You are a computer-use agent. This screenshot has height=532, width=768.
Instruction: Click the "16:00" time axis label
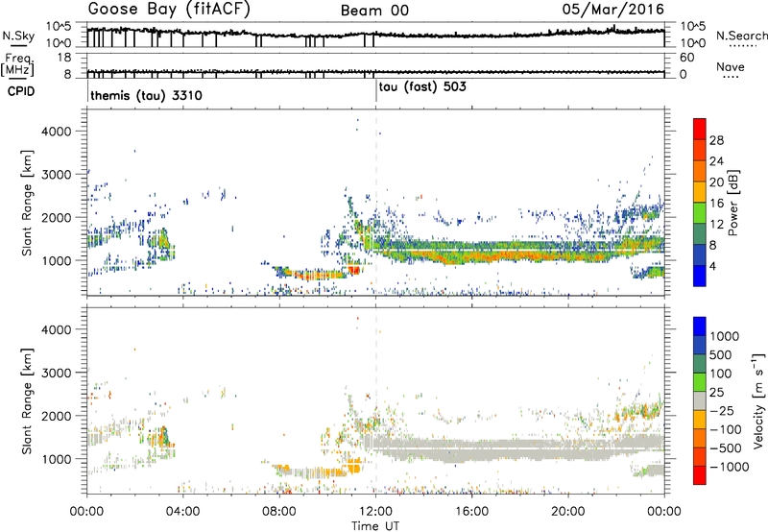(x=471, y=512)
